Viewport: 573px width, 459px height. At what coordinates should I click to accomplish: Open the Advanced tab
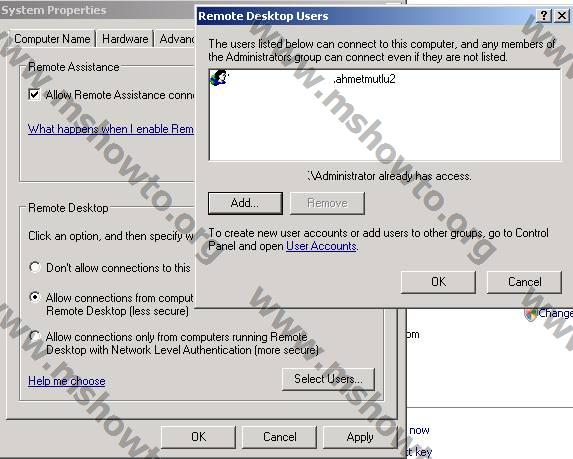point(176,39)
